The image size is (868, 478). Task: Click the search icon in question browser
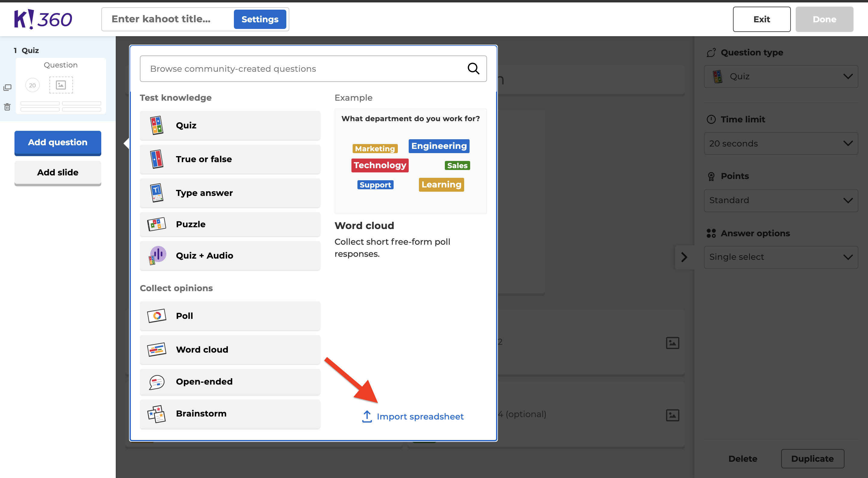pos(474,69)
